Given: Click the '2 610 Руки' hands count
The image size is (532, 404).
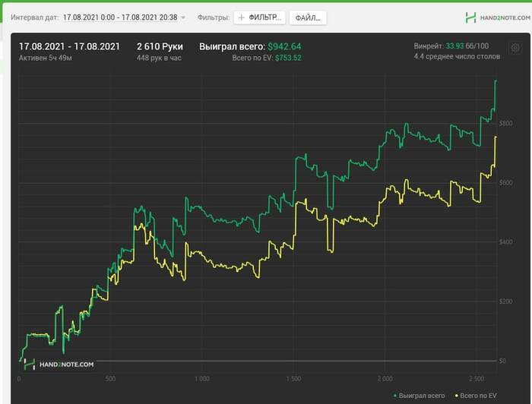Looking at the screenshot, I should pyautogui.click(x=160, y=46).
